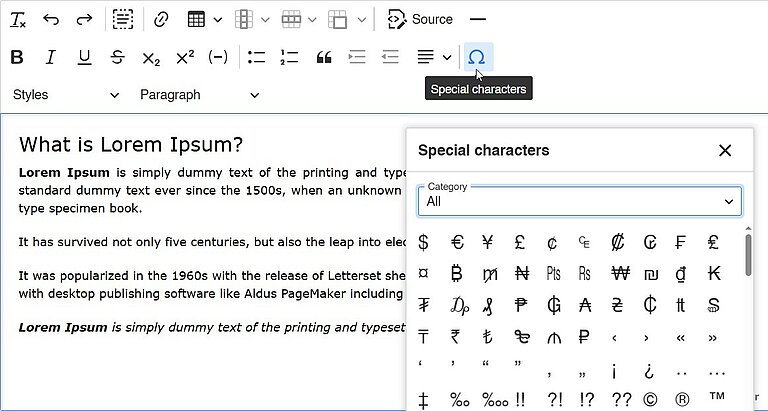Open the Styles dropdown
Image resolution: width=768 pixels, height=411 pixels.
pyautogui.click(x=66, y=95)
